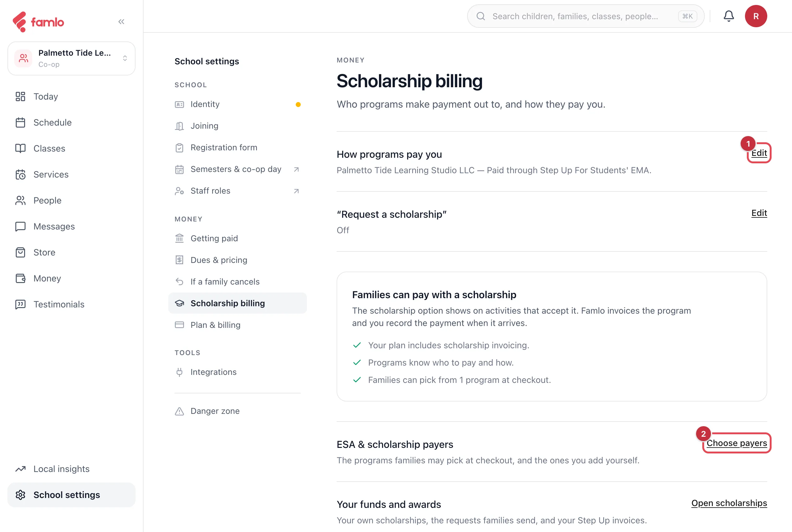Open Dues & pricing settings
The height and width of the screenshot is (532, 792).
point(238,260)
